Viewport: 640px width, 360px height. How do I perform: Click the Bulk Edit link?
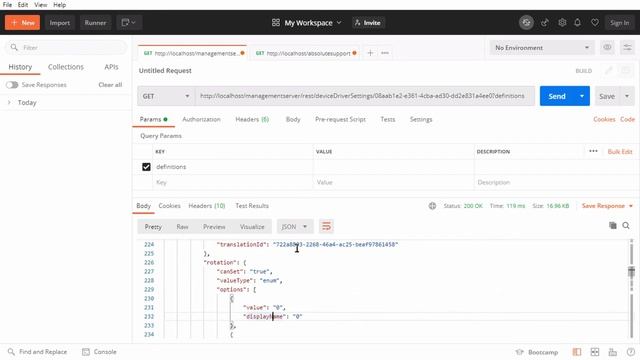(x=620, y=151)
